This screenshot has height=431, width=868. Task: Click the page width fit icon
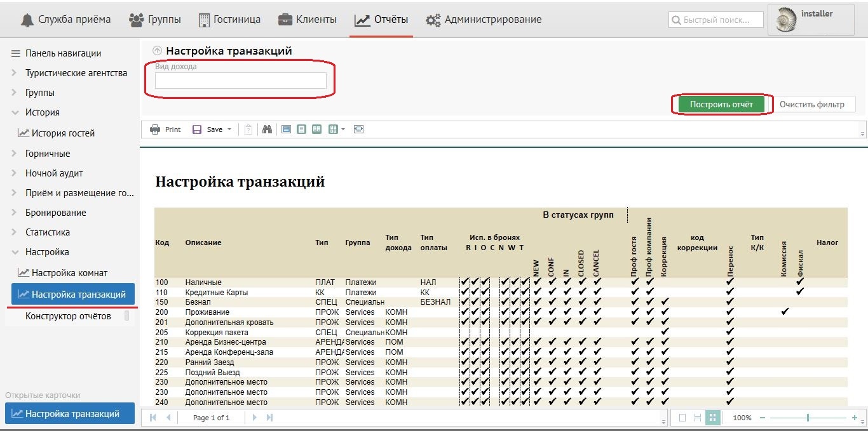tap(359, 129)
